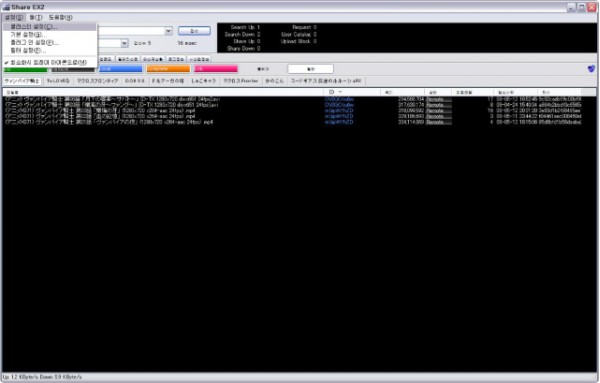The height and width of the screenshot is (383, 600).
Task: Switch to the マクロスFrontier tab
Action: (241, 81)
